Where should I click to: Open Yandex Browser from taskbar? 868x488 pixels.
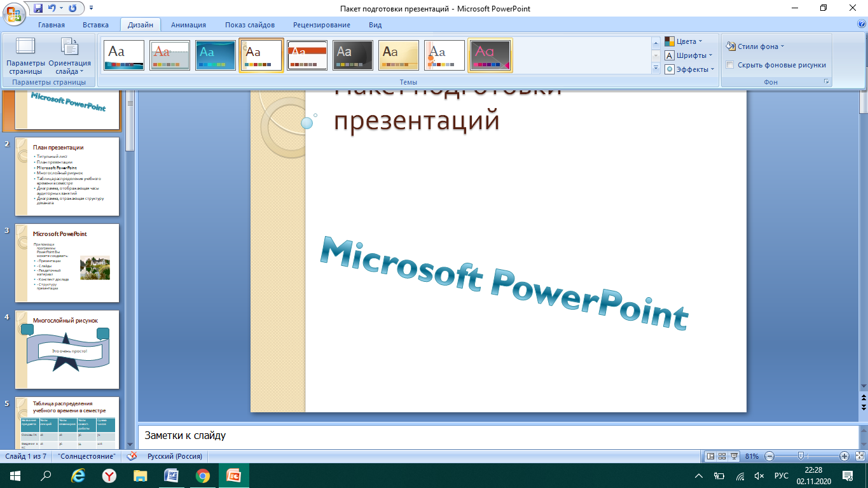[x=109, y=475]
